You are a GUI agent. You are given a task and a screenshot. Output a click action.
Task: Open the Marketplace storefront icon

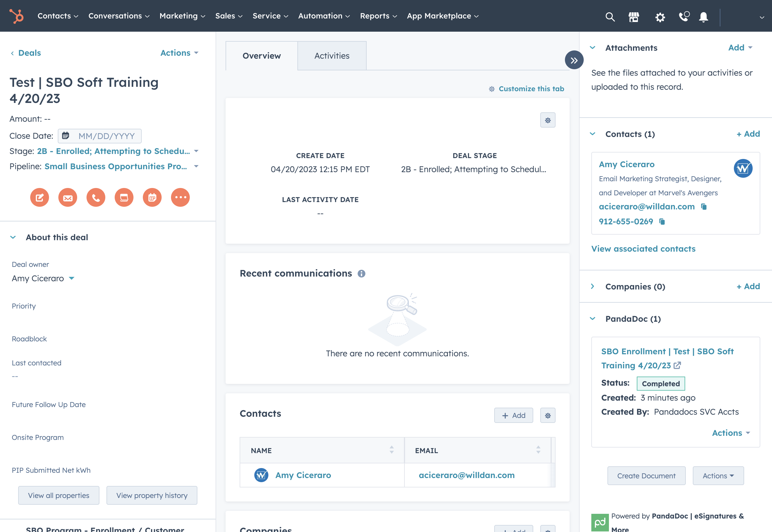pos(634,16)
